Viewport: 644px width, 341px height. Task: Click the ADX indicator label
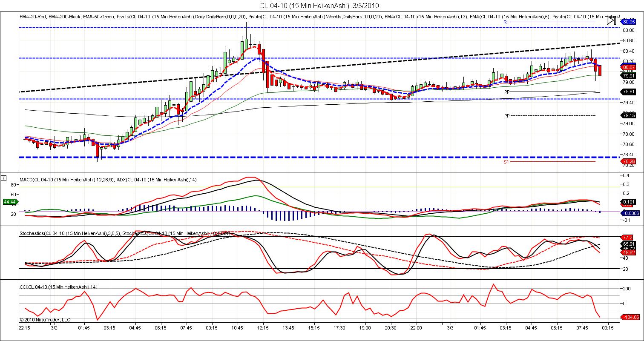157,180
